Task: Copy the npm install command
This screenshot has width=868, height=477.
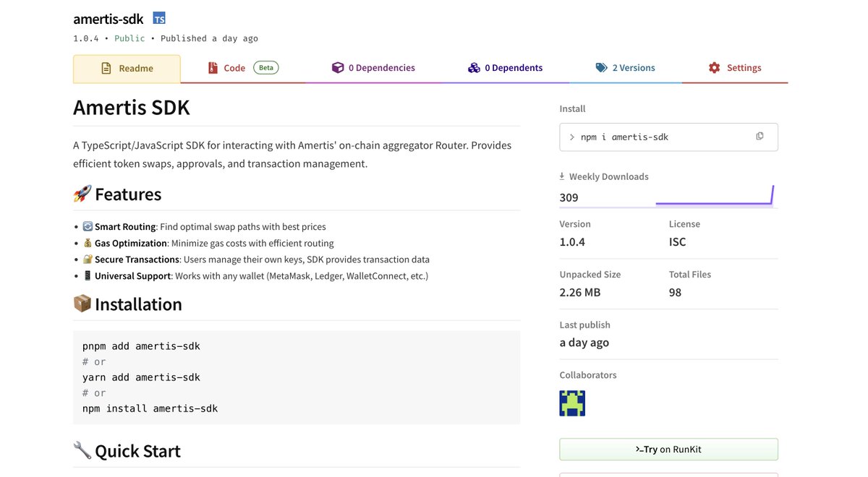Action: pyautogui.click(x=759, y=137)
